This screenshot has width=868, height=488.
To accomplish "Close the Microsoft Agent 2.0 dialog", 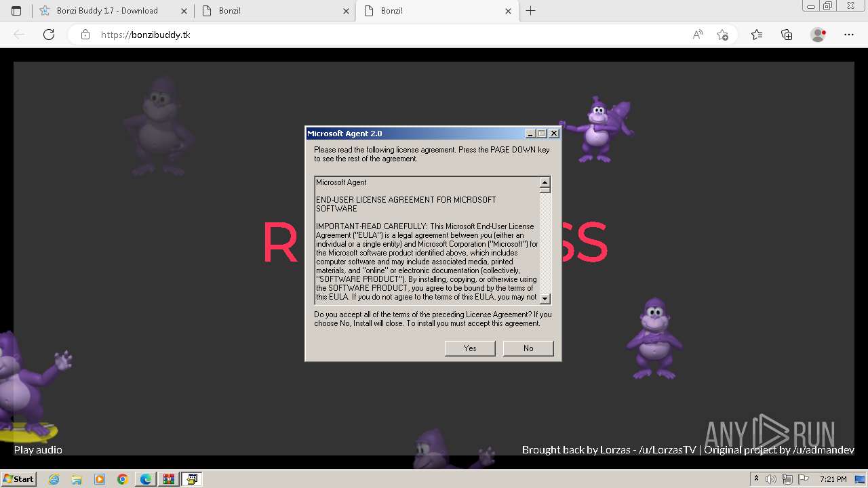I will pyautogui.click(x=554, y=134).
